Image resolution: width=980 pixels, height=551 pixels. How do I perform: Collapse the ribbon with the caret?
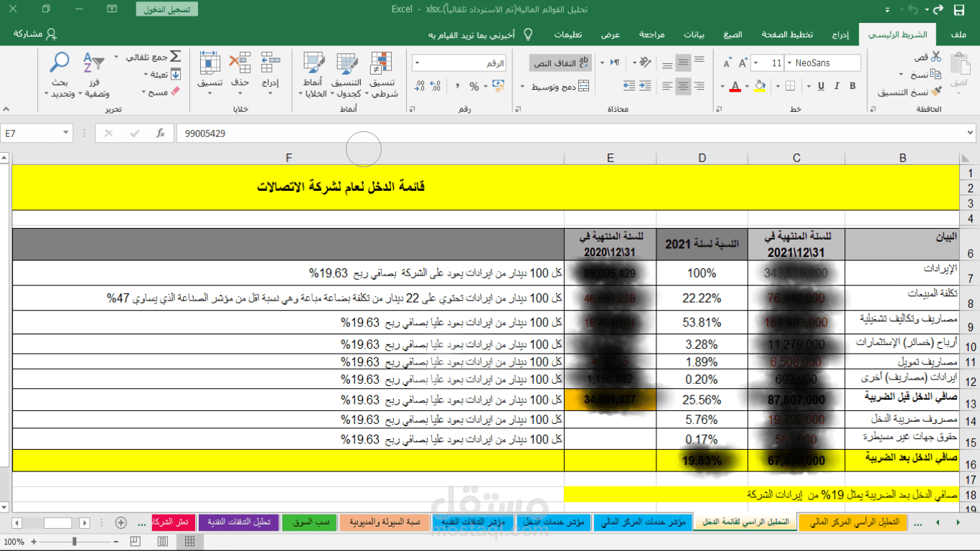click(6, 109)
